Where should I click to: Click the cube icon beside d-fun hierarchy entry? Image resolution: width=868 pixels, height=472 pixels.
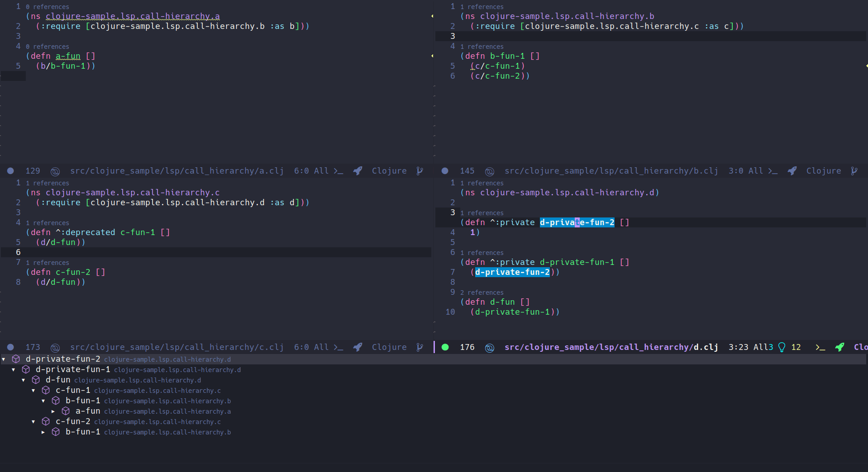[x=36, y=380]
